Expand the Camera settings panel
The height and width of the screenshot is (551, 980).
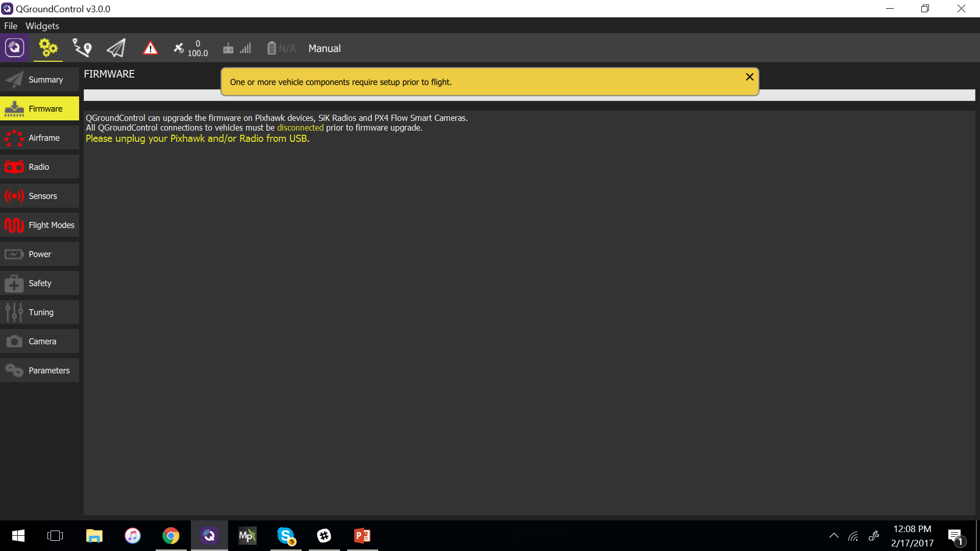(40, 341)
